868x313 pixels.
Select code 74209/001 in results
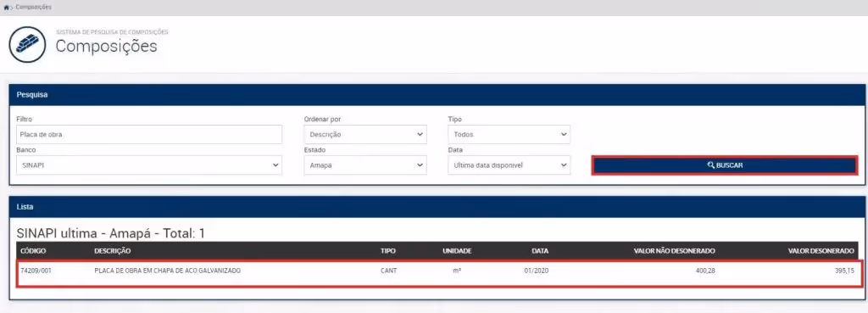(36, 271)
